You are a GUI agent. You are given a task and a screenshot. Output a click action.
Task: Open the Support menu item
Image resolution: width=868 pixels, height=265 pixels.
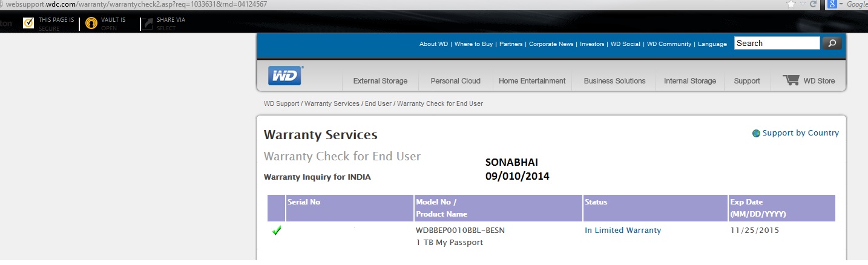pyautogui.click(x=747, y=81)
